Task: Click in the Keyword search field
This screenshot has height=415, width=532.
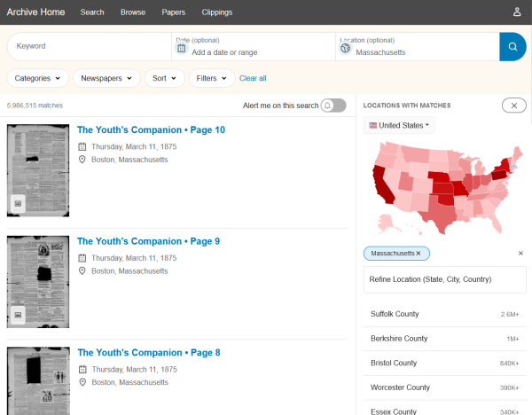Action: pyautogui.click(x=90, y=46)
